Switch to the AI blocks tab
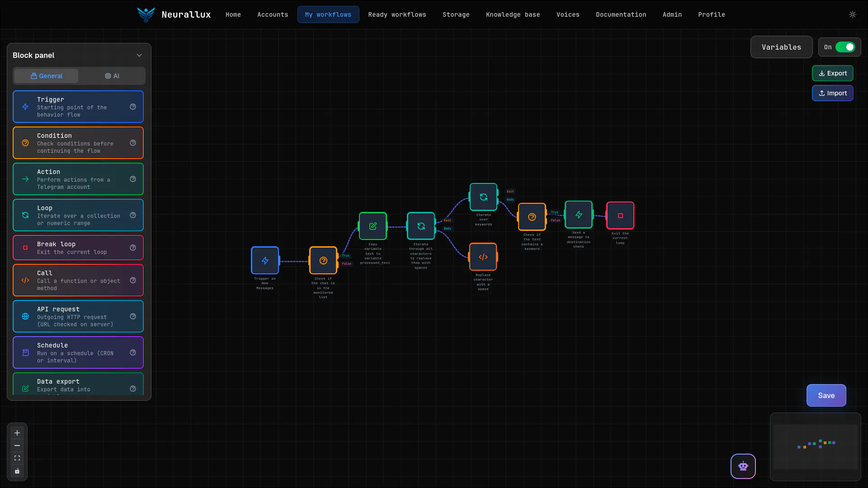Viewport: 868px width, 488px height. pos(112,76)
